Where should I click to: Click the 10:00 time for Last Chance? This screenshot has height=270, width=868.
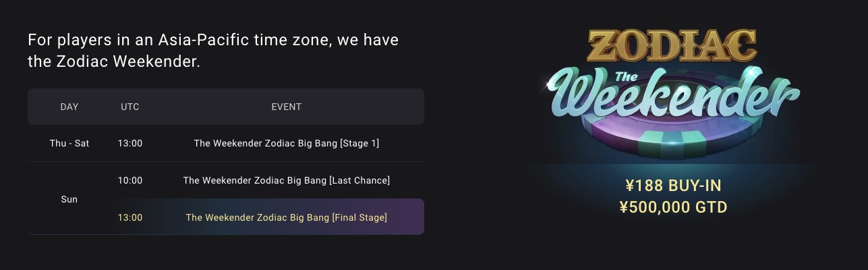click(x=130, y=180)
